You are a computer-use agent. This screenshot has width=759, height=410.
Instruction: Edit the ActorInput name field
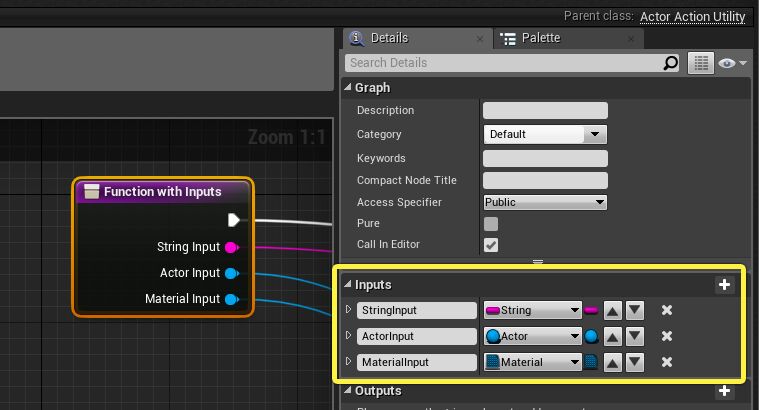click(x=416, y=336)
